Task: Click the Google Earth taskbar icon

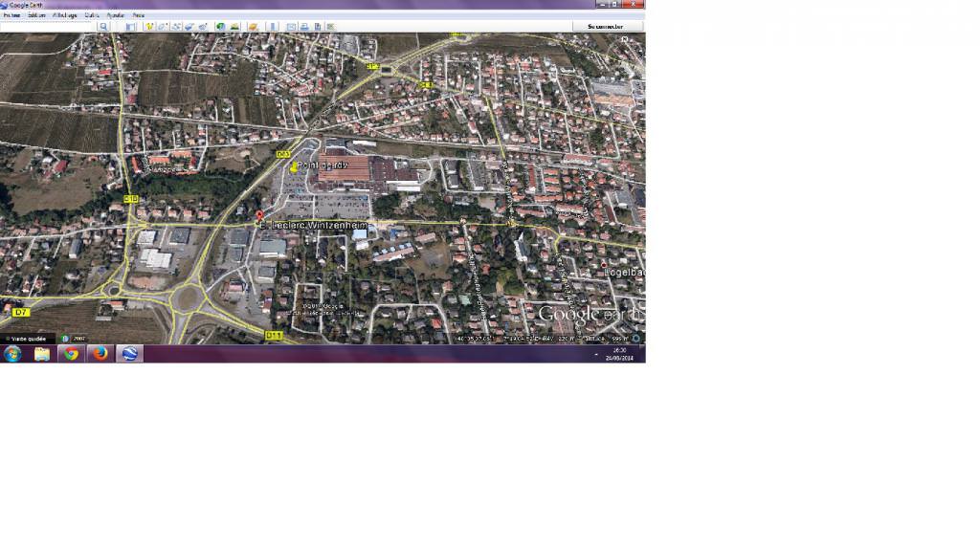Action: coord(129,354)
